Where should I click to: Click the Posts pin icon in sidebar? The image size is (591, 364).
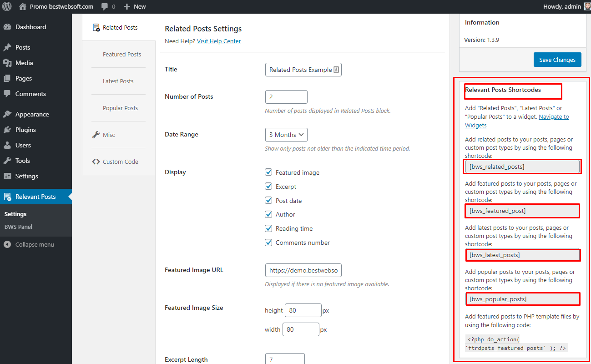pos(7,47)
